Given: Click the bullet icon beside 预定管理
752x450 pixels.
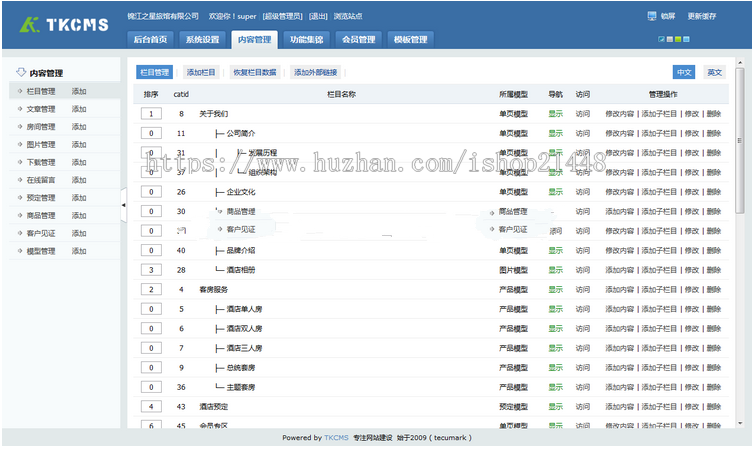Looking at the screenshot, I should pos(20,197).
